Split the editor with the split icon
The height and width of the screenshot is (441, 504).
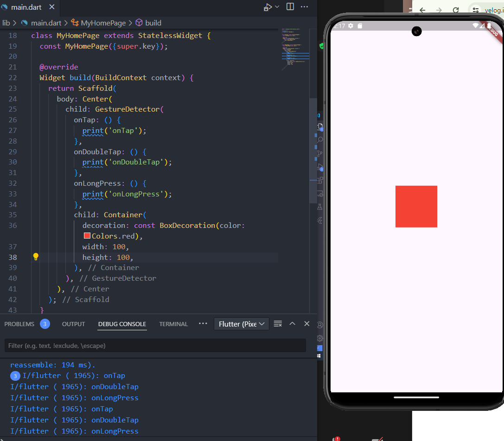tap(290, 7)
